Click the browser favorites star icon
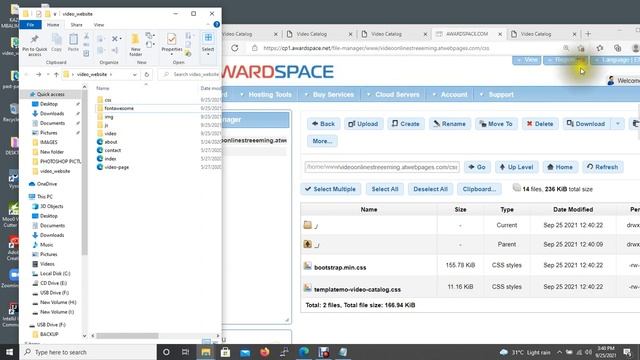 [599, 48]
